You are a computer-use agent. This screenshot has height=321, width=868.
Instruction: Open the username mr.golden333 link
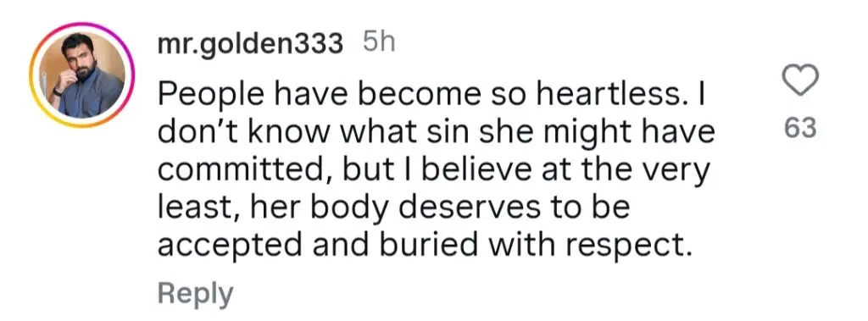click(250, 44)
